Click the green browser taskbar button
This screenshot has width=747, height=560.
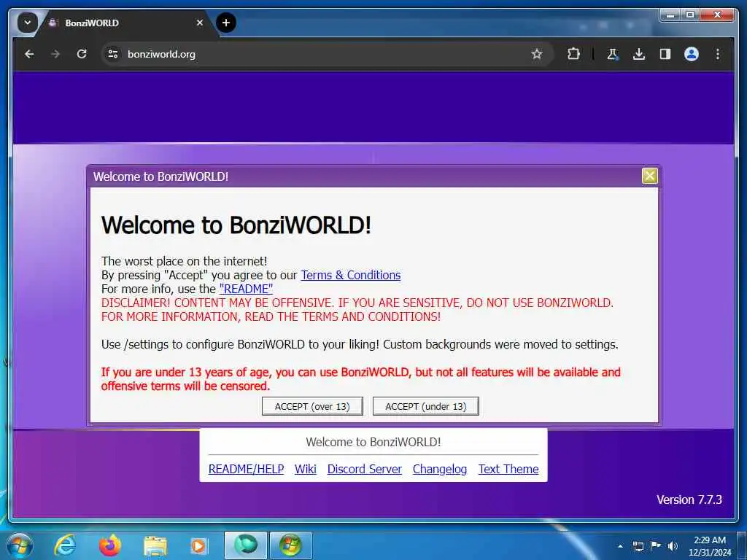click(x=245, y=545)
